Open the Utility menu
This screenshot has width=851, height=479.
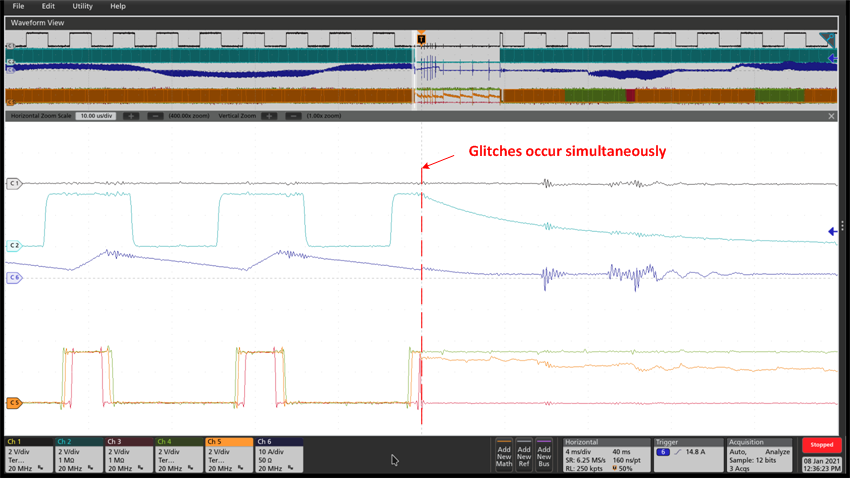[82, 6]
